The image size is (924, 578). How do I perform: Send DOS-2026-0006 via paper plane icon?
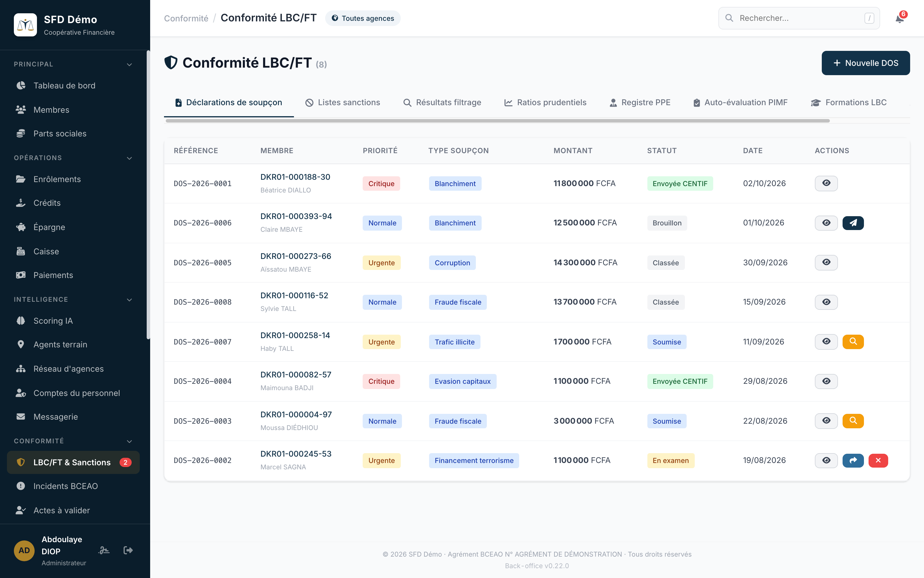coord(853,223)
